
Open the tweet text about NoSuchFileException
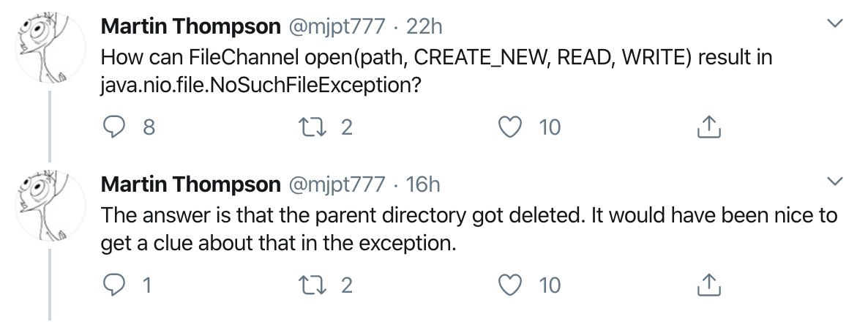click(x=436, y=72)
